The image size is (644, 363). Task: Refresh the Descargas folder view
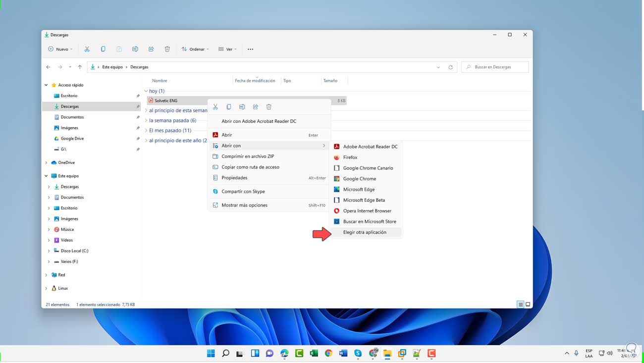[450, 67]
